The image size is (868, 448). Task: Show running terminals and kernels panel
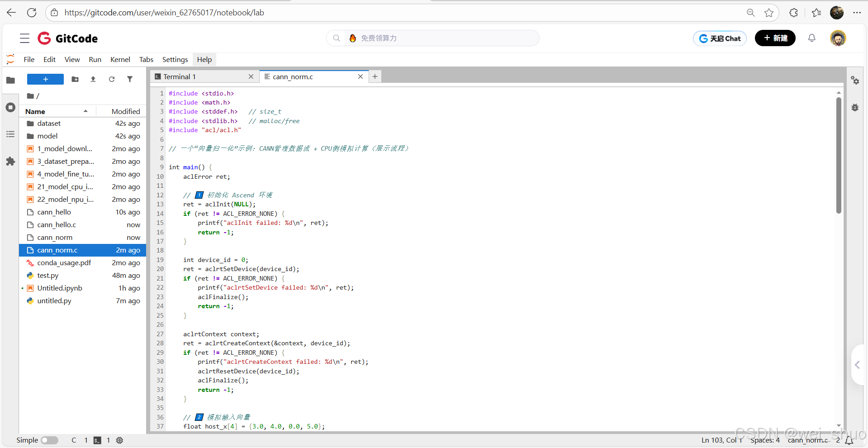click(x=10, y=107)
